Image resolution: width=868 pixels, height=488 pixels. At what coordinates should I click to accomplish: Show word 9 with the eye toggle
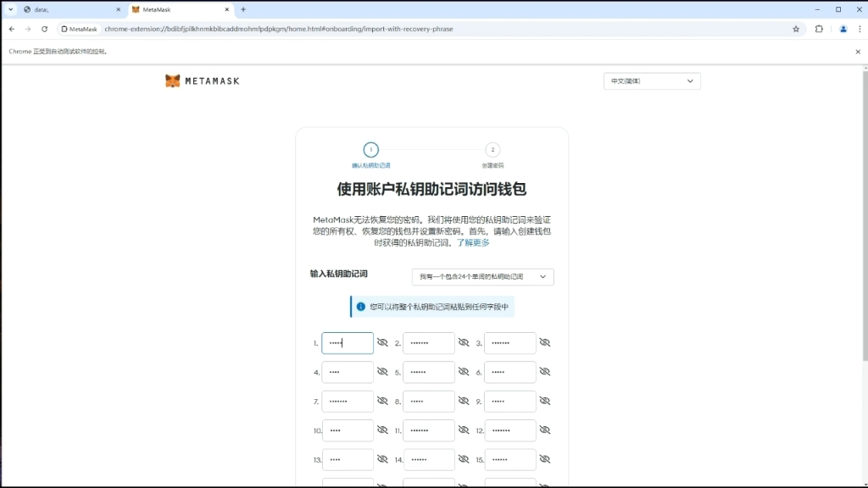[x=545, y=401]
